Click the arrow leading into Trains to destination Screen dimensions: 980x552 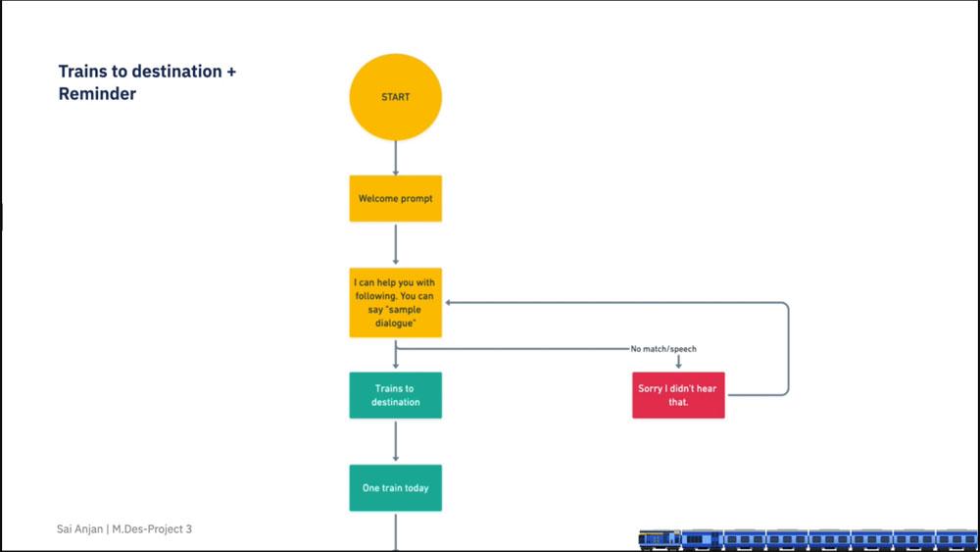(395, 359)
